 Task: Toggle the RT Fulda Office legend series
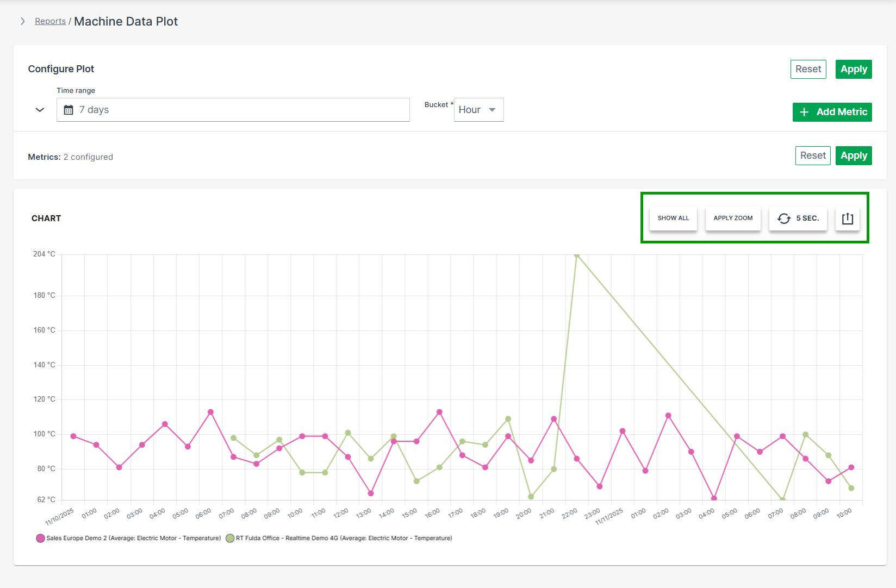pos(344,538)
